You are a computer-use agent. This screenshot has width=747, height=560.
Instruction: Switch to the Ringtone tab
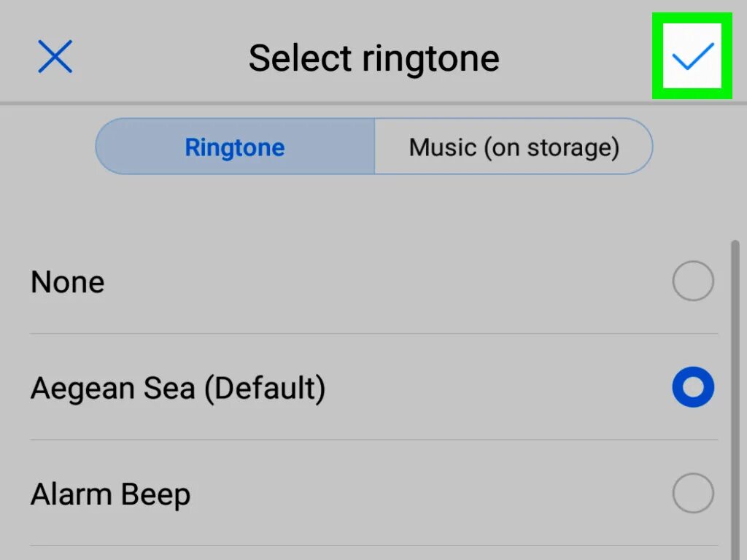235,147
